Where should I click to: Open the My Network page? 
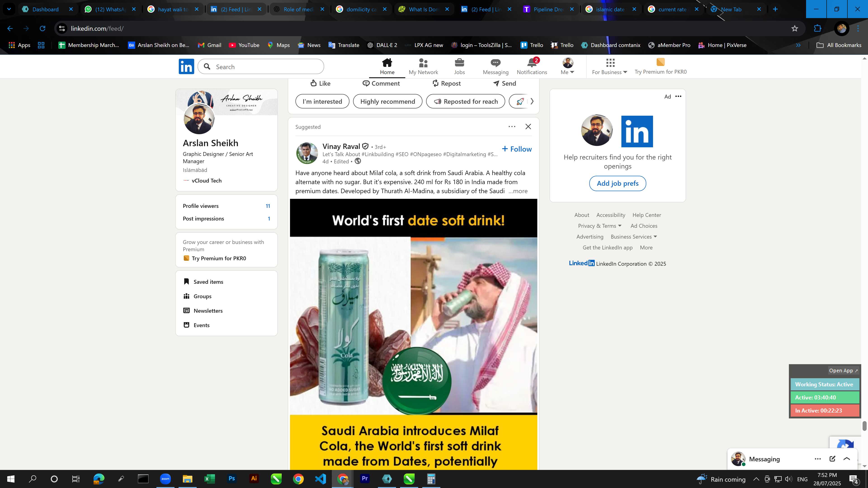pos(423,66)
